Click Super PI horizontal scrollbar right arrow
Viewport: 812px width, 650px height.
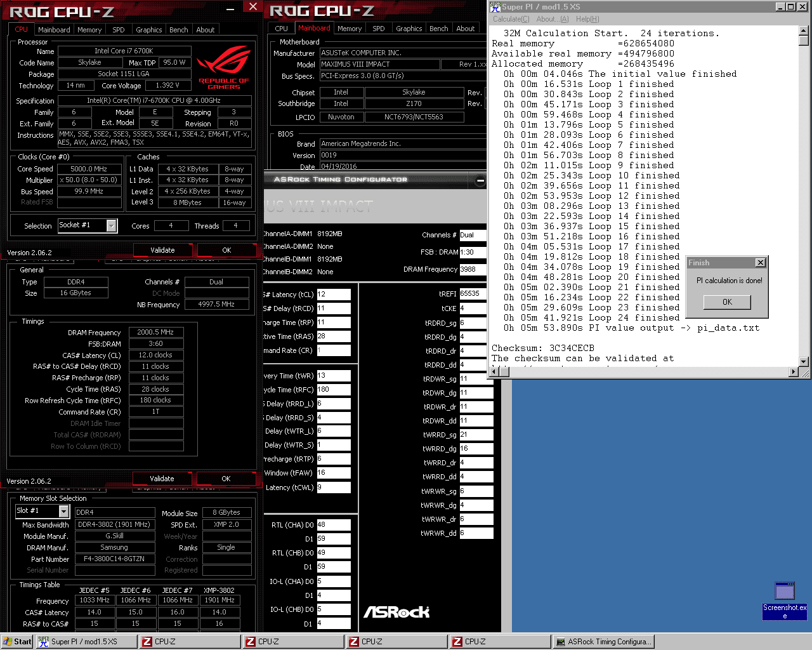point(794,372)
